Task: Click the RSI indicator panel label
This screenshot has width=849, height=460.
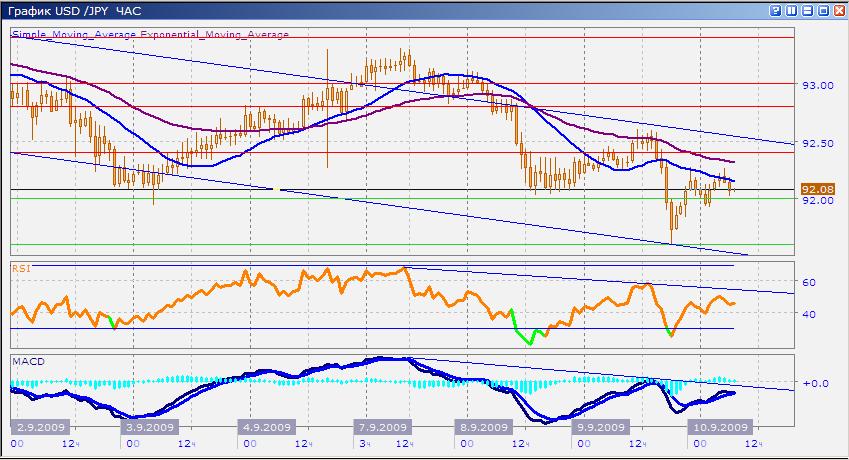Action: (x=20, y=268)
